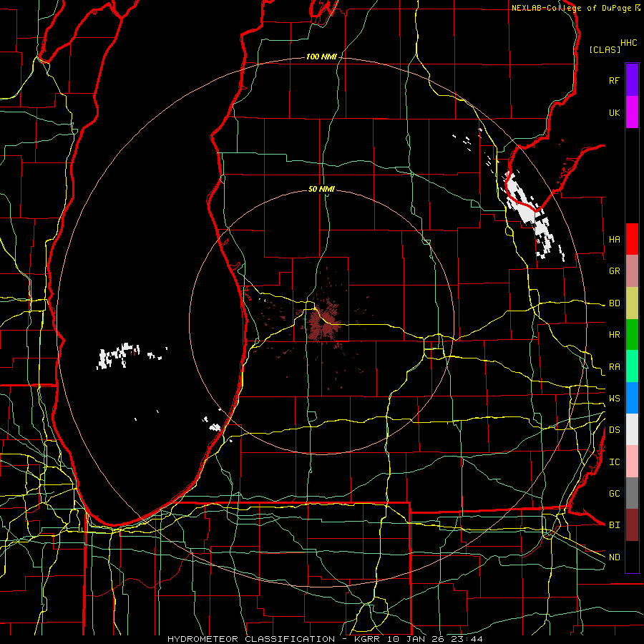Click the '23:44' timestamp text
The width and height of the screenshot is (644, 644).
coord(467,639)
